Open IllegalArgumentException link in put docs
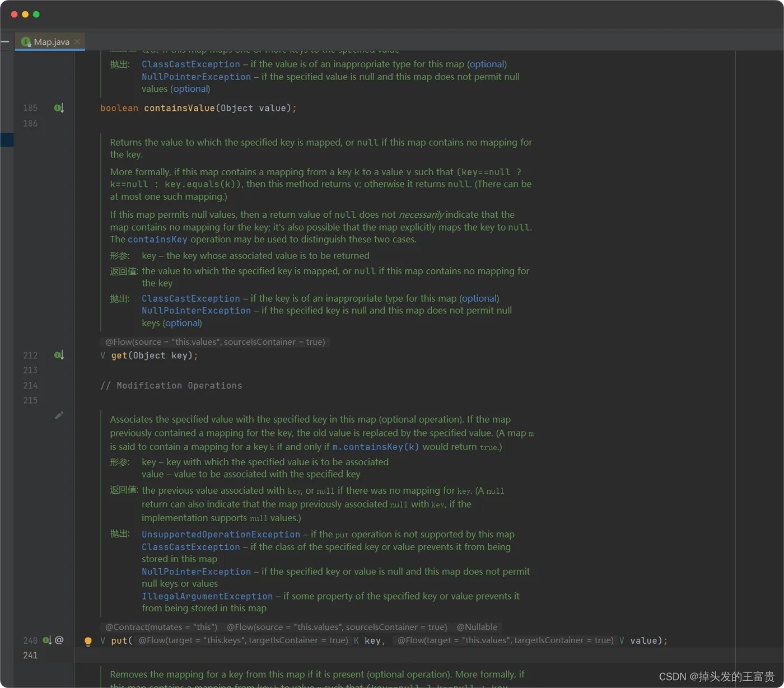Image resolution: width=784 pixels, height=688 pixels. tap(207, 596)
